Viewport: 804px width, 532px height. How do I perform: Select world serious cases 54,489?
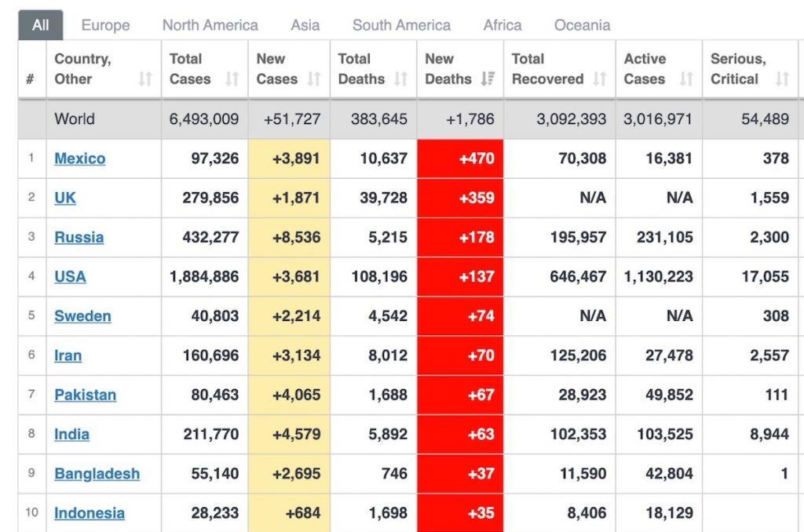click(765, 119)
